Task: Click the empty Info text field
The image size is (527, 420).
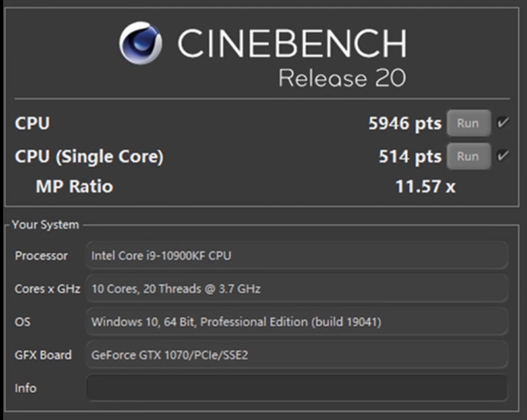Action: pos(297,388)
